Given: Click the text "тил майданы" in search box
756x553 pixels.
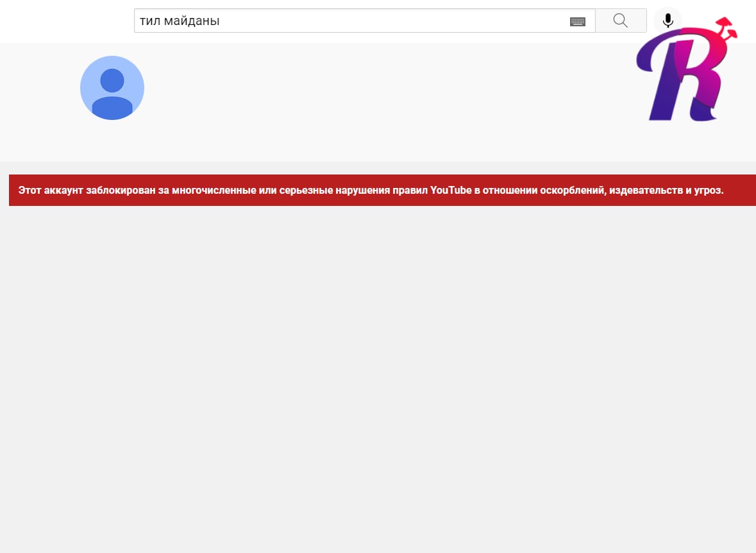Looking at the screenshot, I should [x=180, y=21].
